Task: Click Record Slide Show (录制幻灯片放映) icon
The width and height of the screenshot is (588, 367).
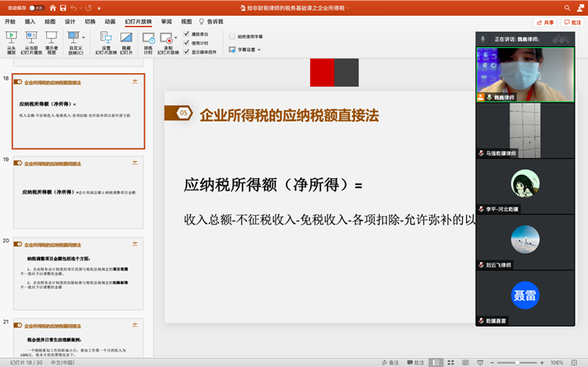Action: (165, 39)
